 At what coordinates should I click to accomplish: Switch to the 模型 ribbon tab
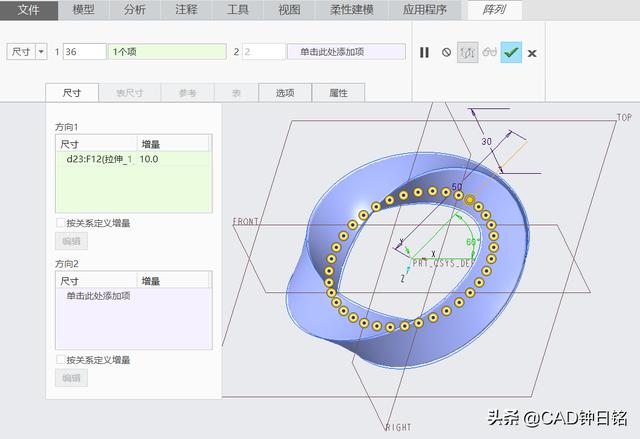[84, 10]
